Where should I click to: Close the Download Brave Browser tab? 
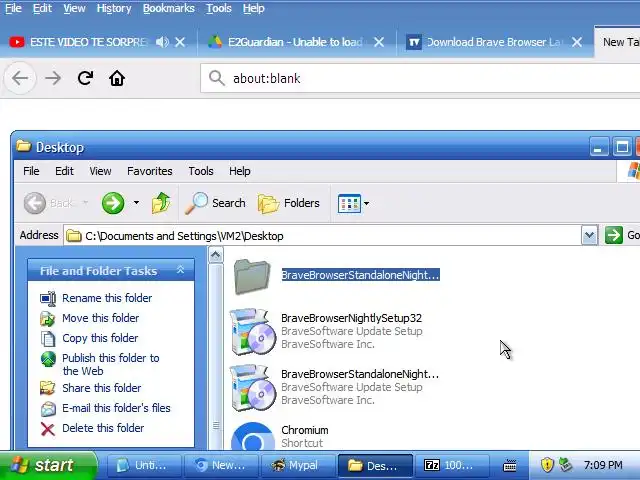click(577, 42)
